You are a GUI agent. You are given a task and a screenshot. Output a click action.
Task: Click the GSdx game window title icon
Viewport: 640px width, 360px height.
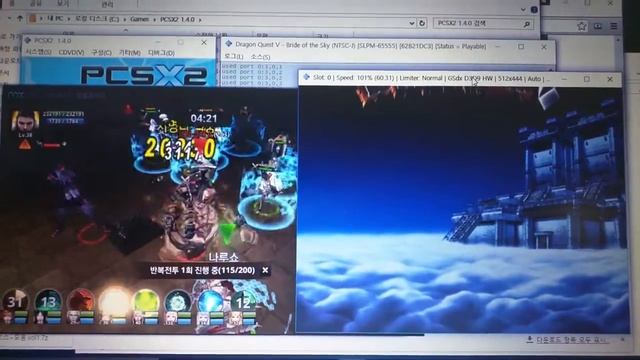coord(306,77)
